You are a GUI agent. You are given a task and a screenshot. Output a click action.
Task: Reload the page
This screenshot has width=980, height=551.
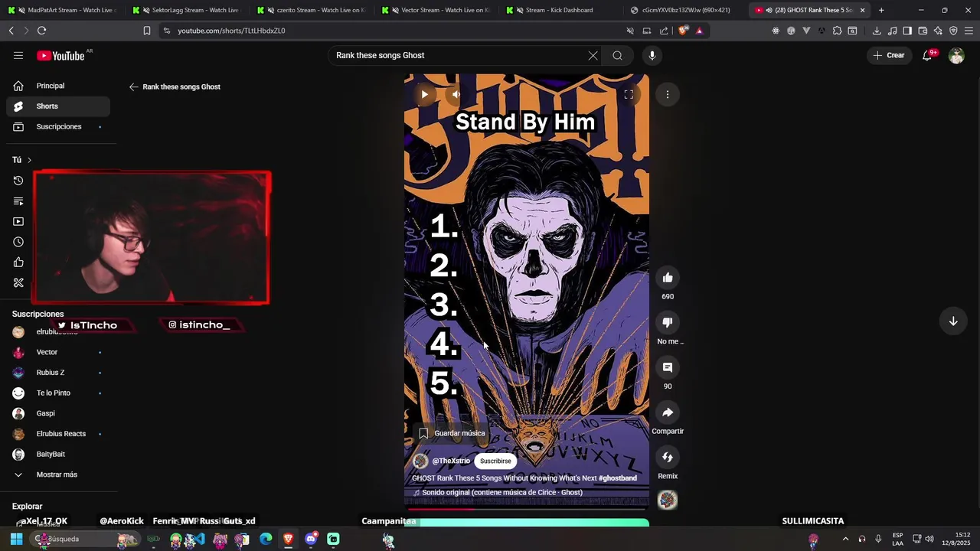(x=41, y=31)
